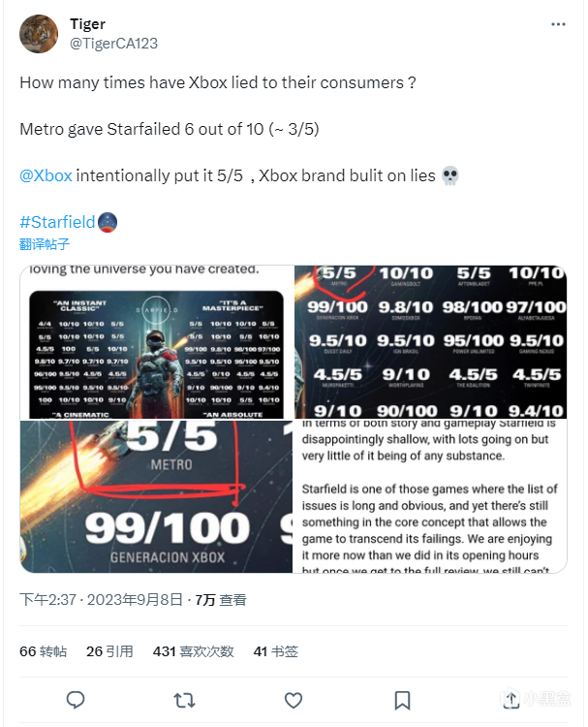
Task: Open the zoomed 99/100 Generacion Xbox image
Action: 156,496
